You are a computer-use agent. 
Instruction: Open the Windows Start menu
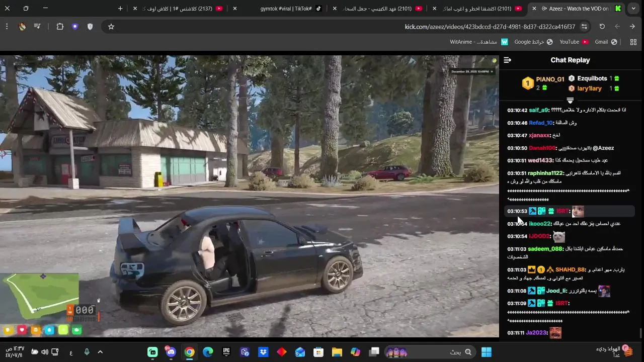point(487,352)
